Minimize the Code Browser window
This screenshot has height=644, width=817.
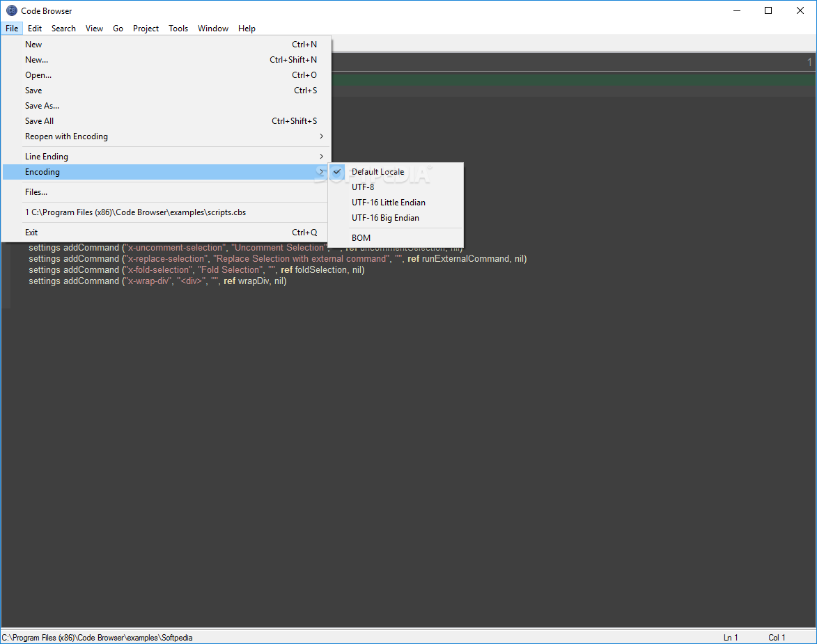click(x=737, y=10)
